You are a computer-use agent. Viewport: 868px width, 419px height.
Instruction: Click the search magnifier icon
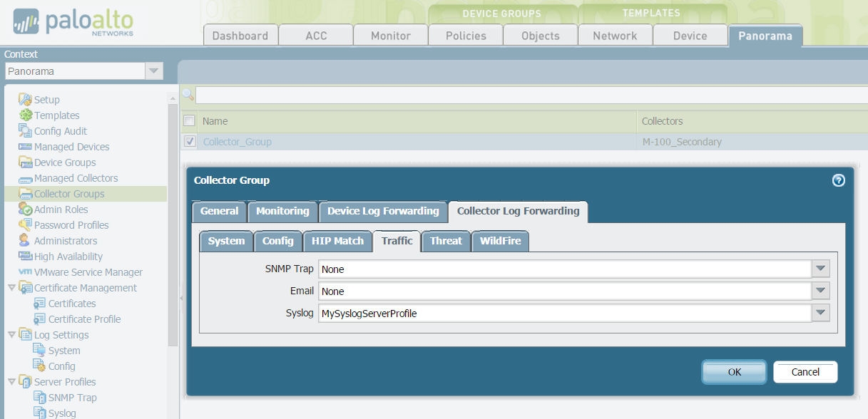coord(188,95)
